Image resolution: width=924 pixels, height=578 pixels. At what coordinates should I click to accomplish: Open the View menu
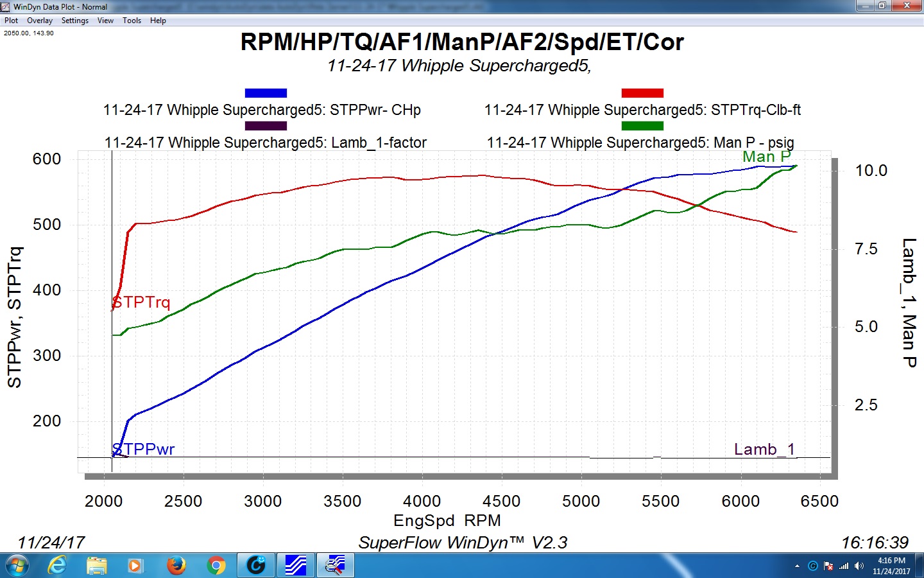coord(105,21)
